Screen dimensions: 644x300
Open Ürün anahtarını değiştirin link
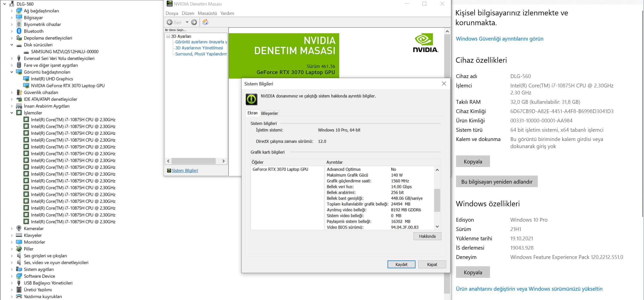click(x=529, y=289)
